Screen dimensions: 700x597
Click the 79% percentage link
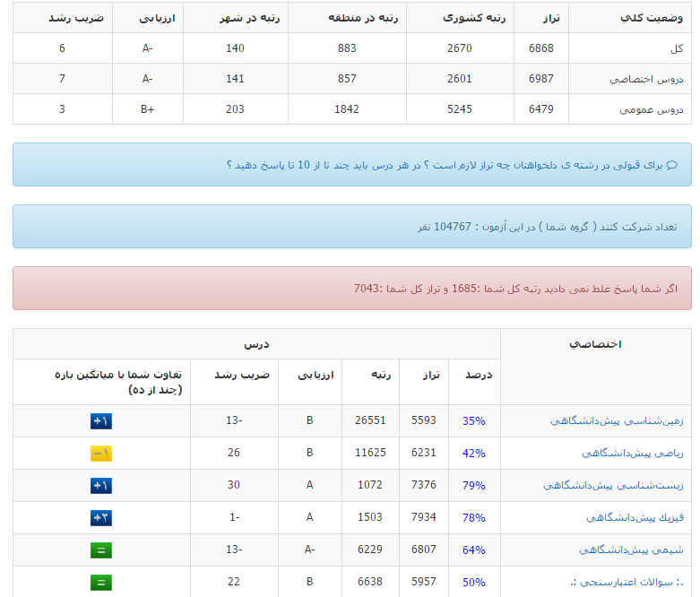[x=473, y=485]
